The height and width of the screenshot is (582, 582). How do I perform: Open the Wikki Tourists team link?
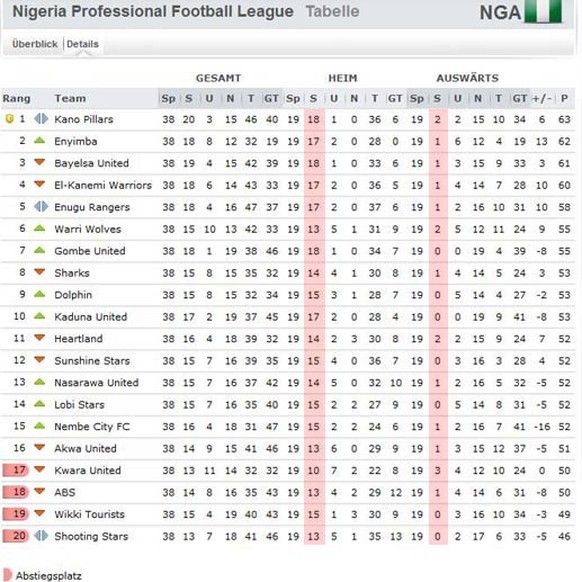click(x=89, y=514)
